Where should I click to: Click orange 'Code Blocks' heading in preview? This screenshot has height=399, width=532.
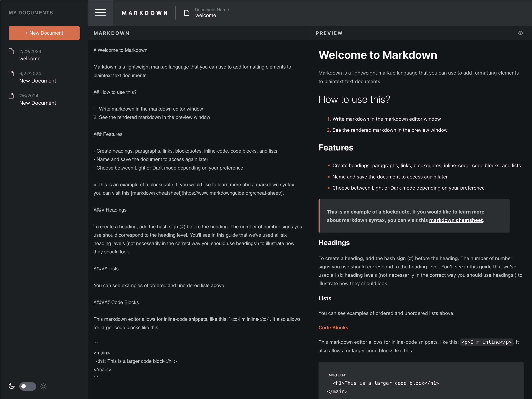(333, 328)
